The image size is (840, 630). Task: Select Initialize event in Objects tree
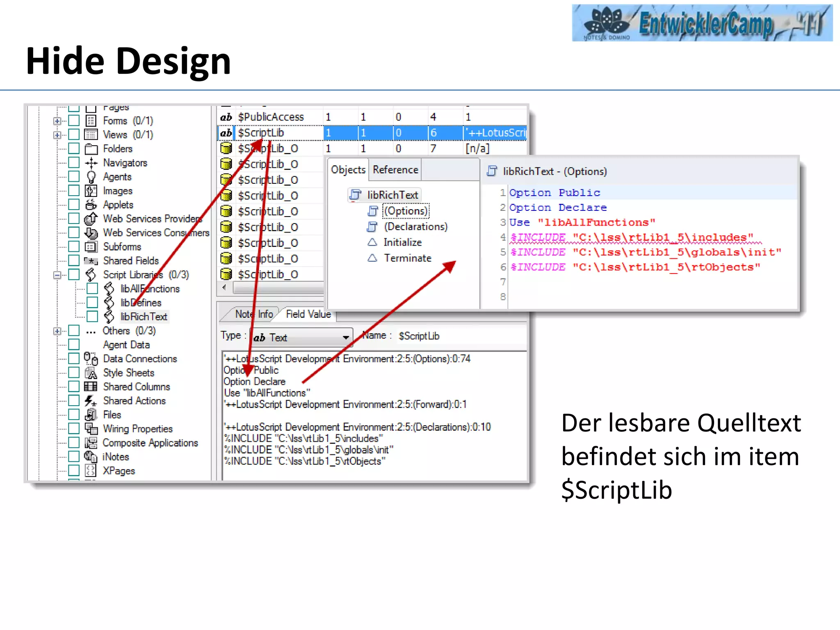[x=402, y=242]
